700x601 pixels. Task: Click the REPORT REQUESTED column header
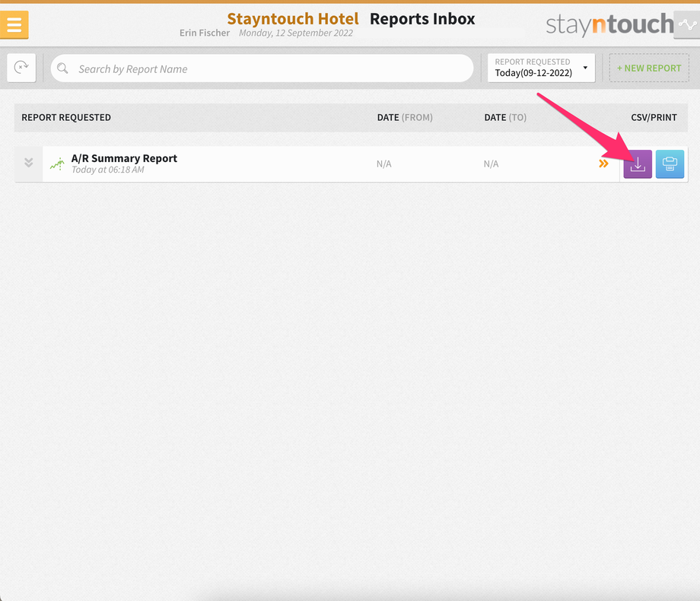[66, 117]
